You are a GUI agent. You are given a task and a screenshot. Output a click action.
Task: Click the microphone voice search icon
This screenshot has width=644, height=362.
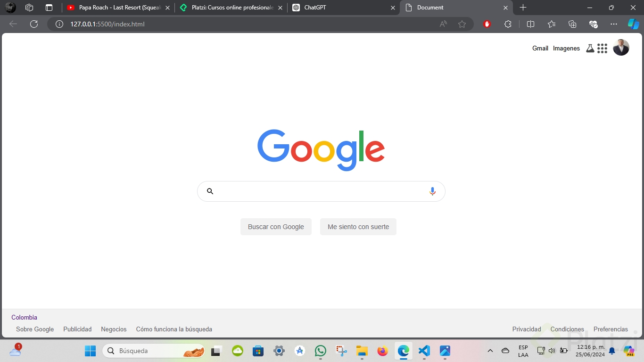(x=432, y=191)
